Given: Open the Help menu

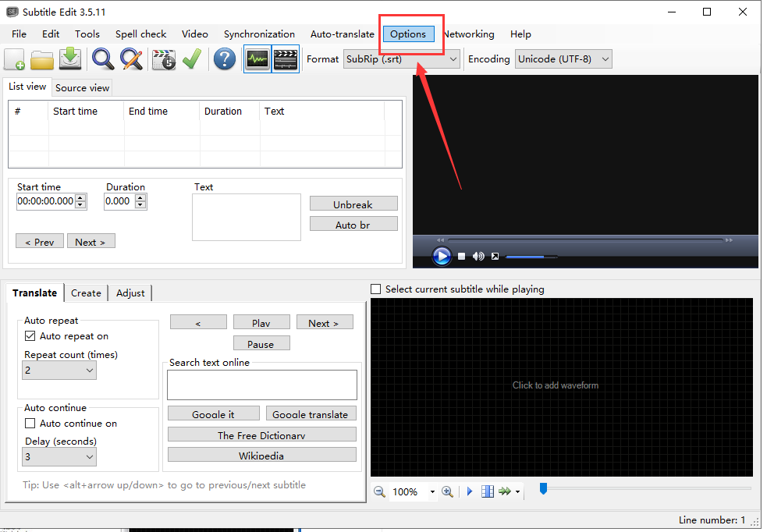Looking at the screenshot, I should point(520,34).
